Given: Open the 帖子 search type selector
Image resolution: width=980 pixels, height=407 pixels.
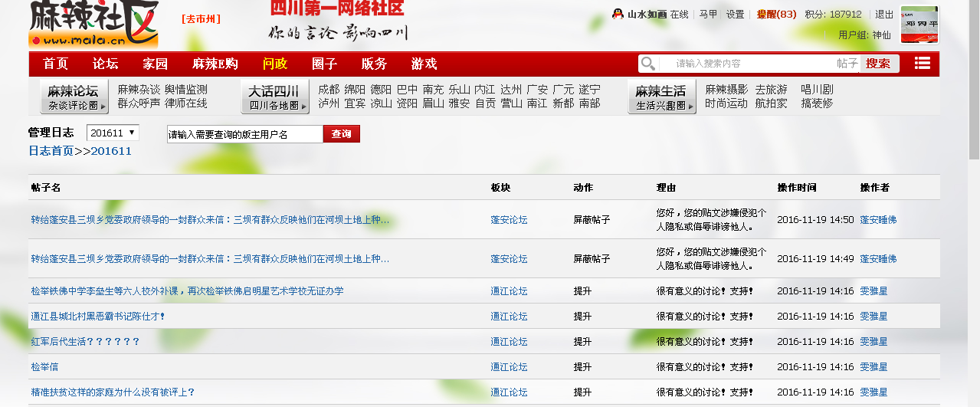Looking at the screenshot, I should tap(847, 64).
